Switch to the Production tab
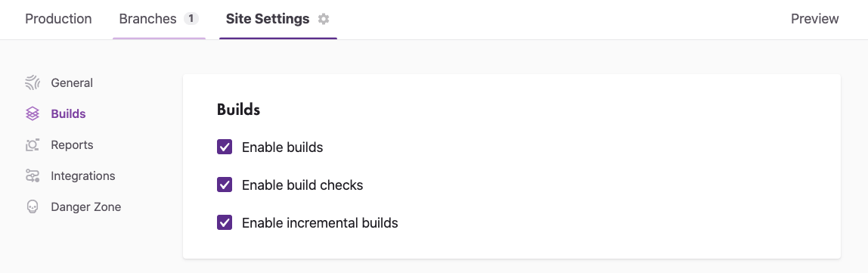The height and width of the screenshot is (273, 868). 59,19
